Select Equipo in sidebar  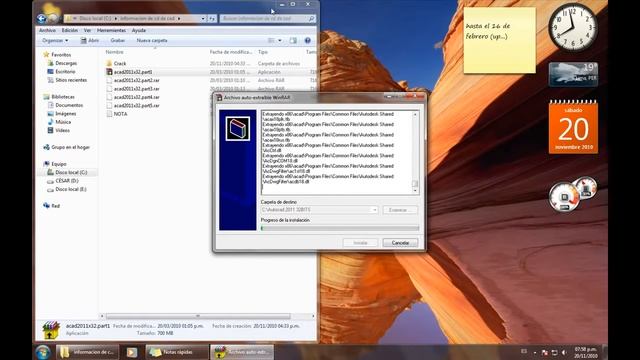tap(59, 164)
